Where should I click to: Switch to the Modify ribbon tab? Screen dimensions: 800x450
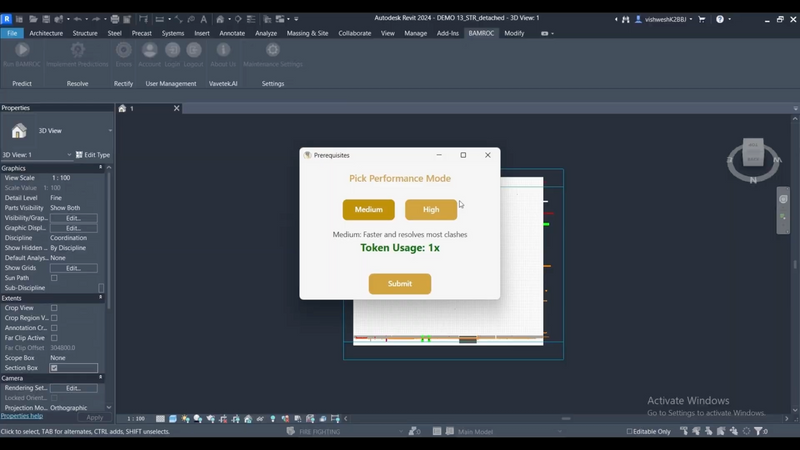click(x=514, y=33)
